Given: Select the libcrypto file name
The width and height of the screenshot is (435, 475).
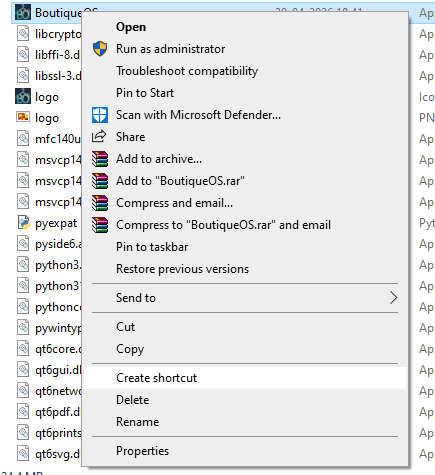Looking at the screenshot, I should [58, 34].
